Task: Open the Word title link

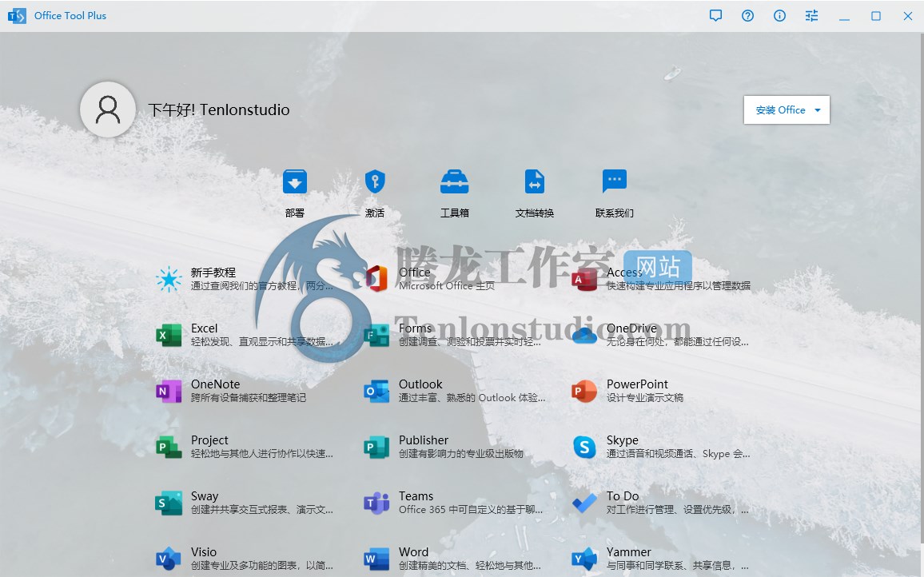Action: coord(414,552)
